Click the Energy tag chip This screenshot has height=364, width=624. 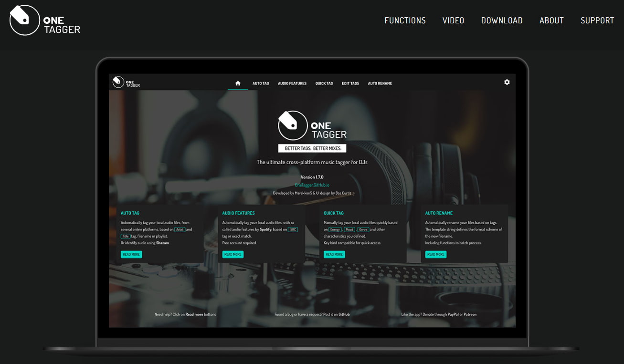pos(335,229)
